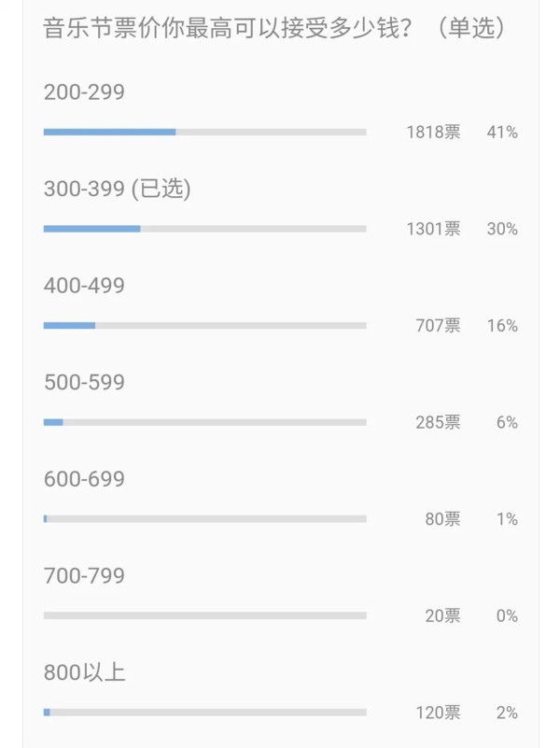Select the 200-299 price option

click(x=84, y=92)
